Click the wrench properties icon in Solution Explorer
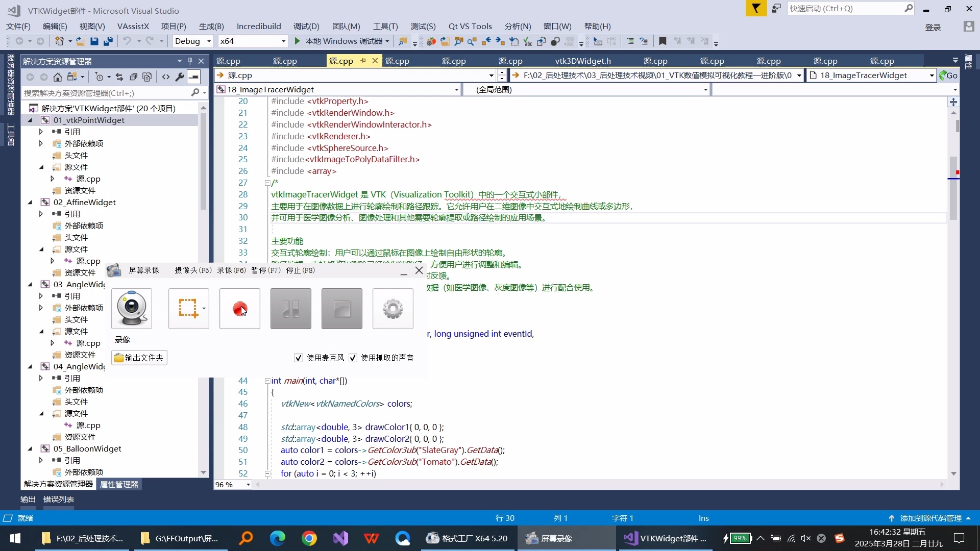 coord(180,77)
